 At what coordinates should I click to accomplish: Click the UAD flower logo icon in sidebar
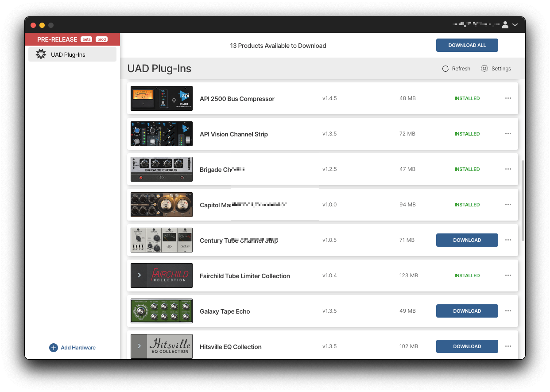click(41, 54)
